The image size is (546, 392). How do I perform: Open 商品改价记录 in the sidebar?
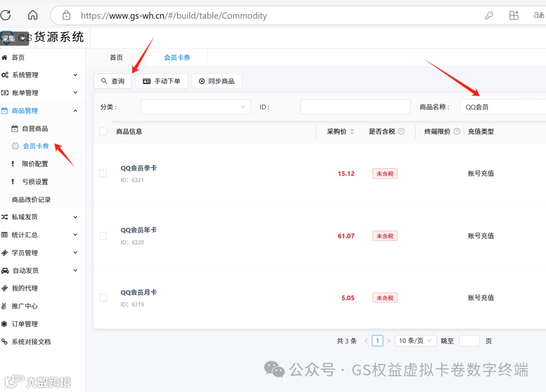point(31,200)
